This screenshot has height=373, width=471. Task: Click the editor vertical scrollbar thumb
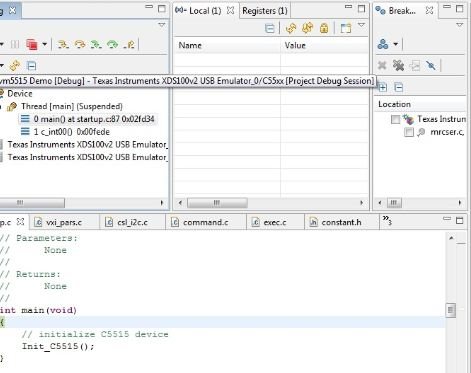[451, 310]
